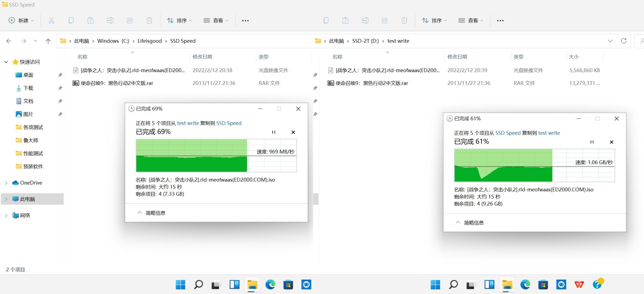Click the Delete trash icon in left toolbar
This screenshot has height=294, width=644.
coord(149,20)
